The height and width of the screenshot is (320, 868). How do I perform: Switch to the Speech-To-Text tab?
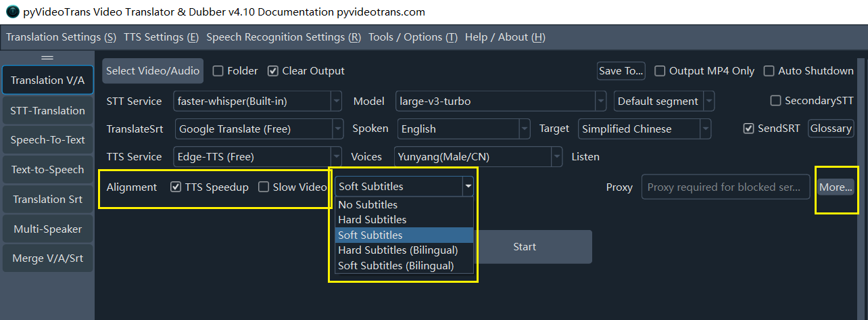click(x=47, y=140)
